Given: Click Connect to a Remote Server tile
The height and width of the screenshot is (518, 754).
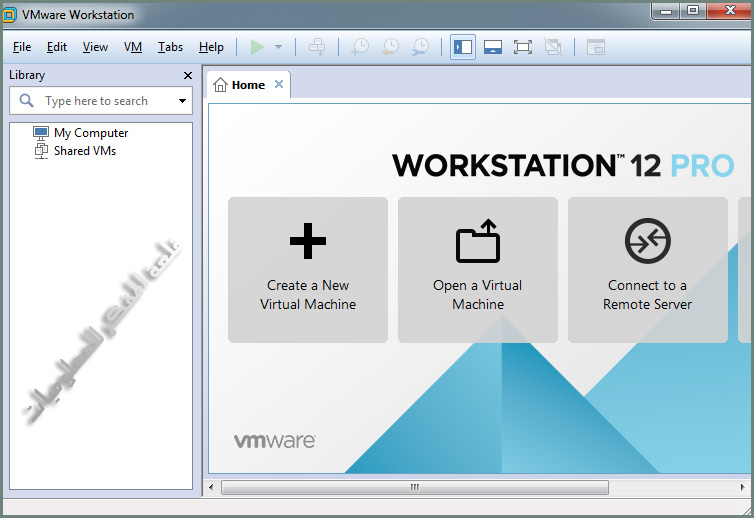Looking at the screenshot, I should tap(648, 270).
